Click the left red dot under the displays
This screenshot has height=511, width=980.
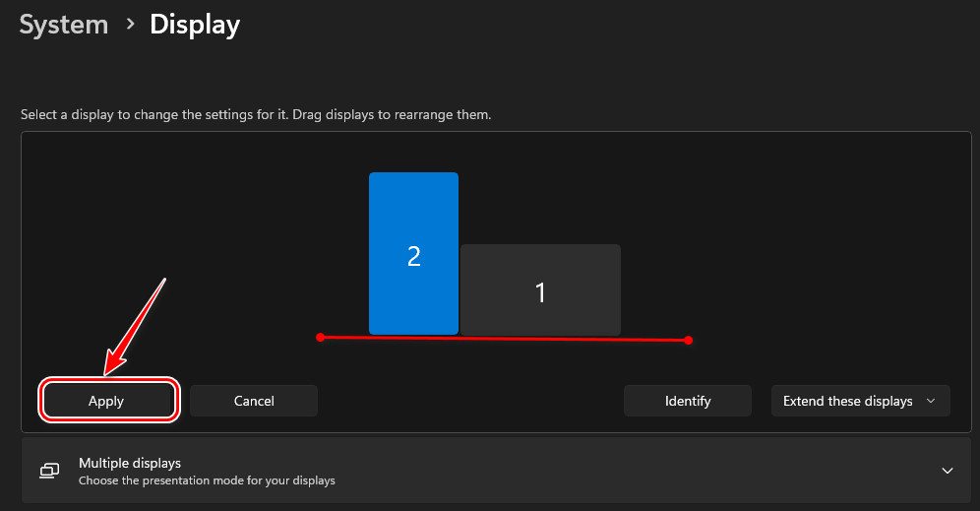(x=321, y=337)
